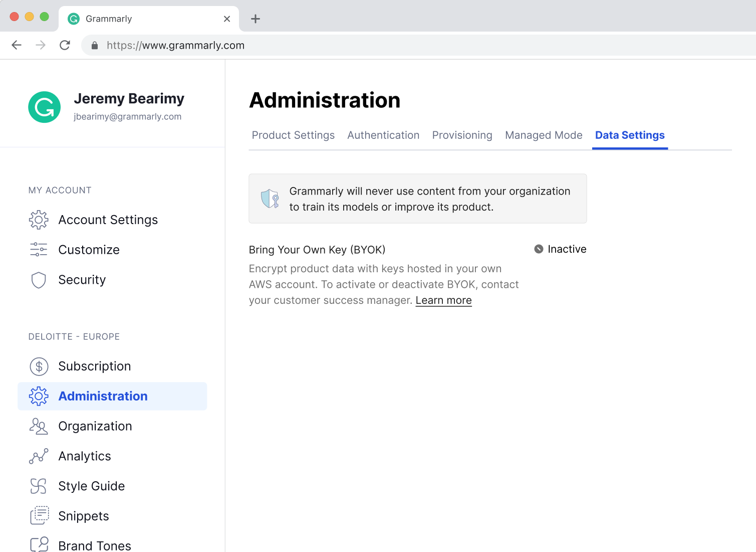Click the Organization people icon
756x552 pixels.
[39, 426]
